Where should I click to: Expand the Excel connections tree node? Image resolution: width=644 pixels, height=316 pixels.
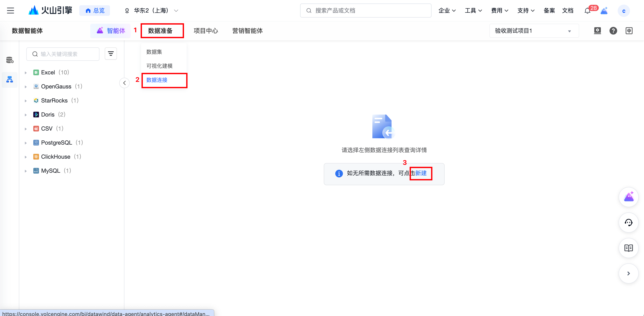coord(26,73)
